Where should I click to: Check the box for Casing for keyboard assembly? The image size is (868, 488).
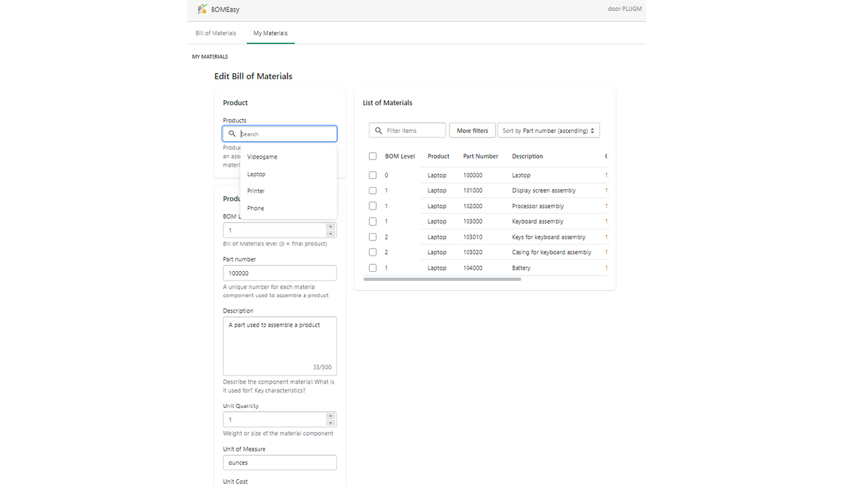click(372, 252)
